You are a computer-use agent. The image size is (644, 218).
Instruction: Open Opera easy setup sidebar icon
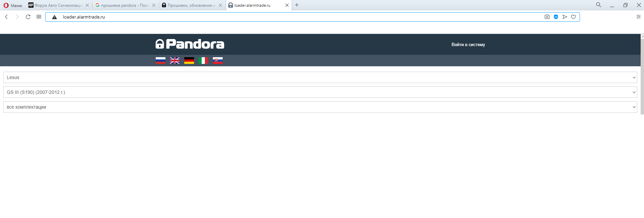click(x=638, y=17)
